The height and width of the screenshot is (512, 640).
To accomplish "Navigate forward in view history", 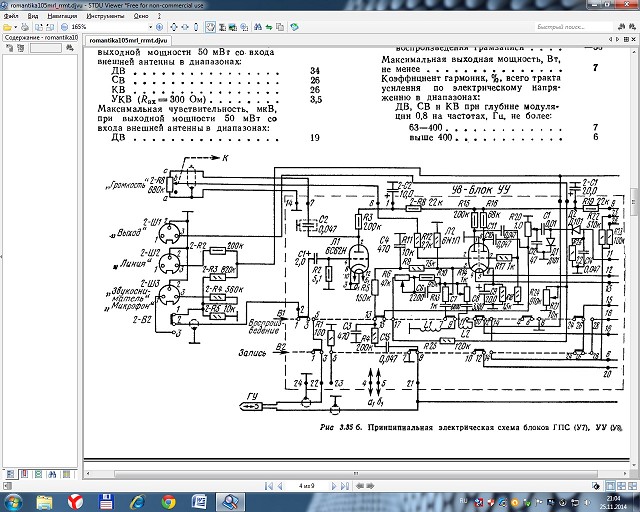I will [x=370, y=486].
